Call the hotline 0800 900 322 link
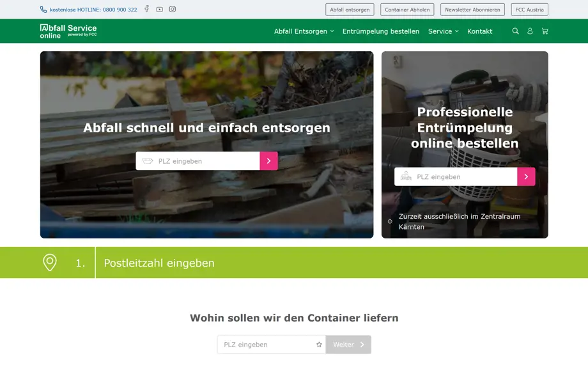This screenshot has height=367, width=588. tap(93, 10)
